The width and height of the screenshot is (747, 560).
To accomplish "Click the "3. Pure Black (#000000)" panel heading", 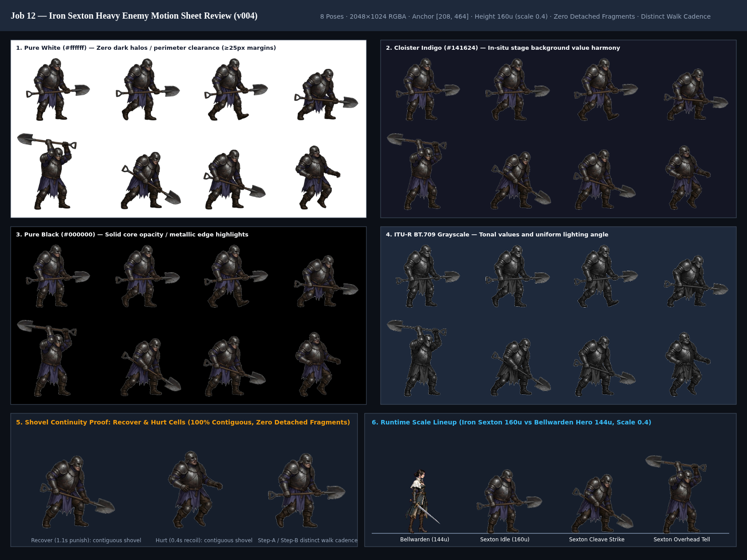I will (x=132, y=234).
